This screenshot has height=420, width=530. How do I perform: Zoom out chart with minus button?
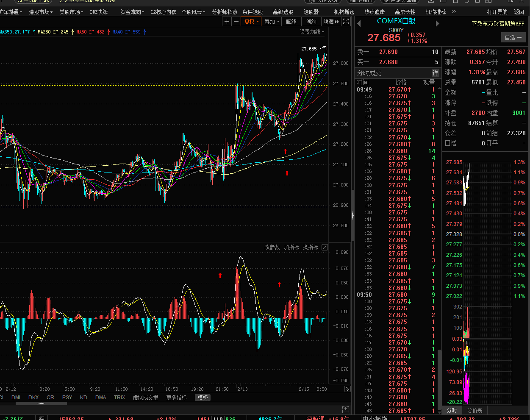[x=236, y=22]
